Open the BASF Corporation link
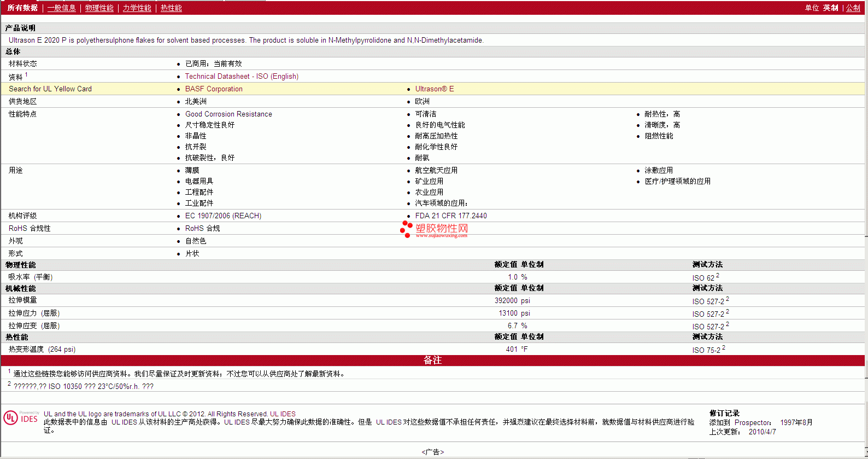Screen dimensions: 868x459 point(214,89)
